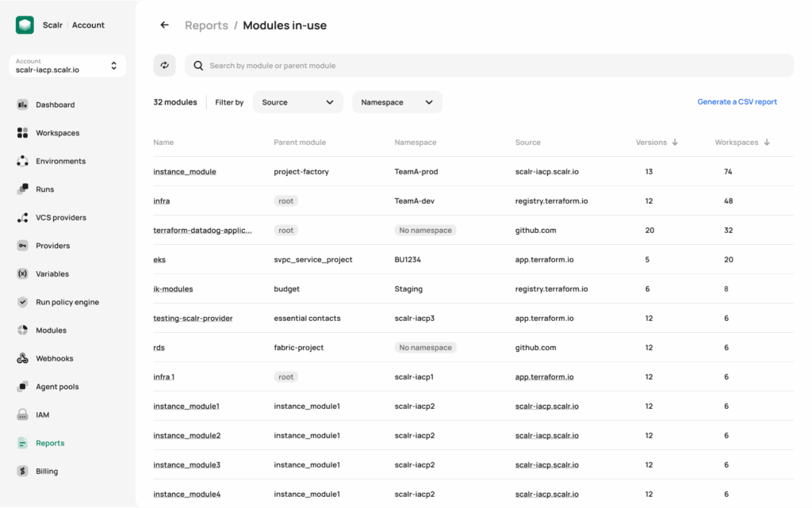
Task: Click the essential contacts cell
Action: tap(307, 318)
